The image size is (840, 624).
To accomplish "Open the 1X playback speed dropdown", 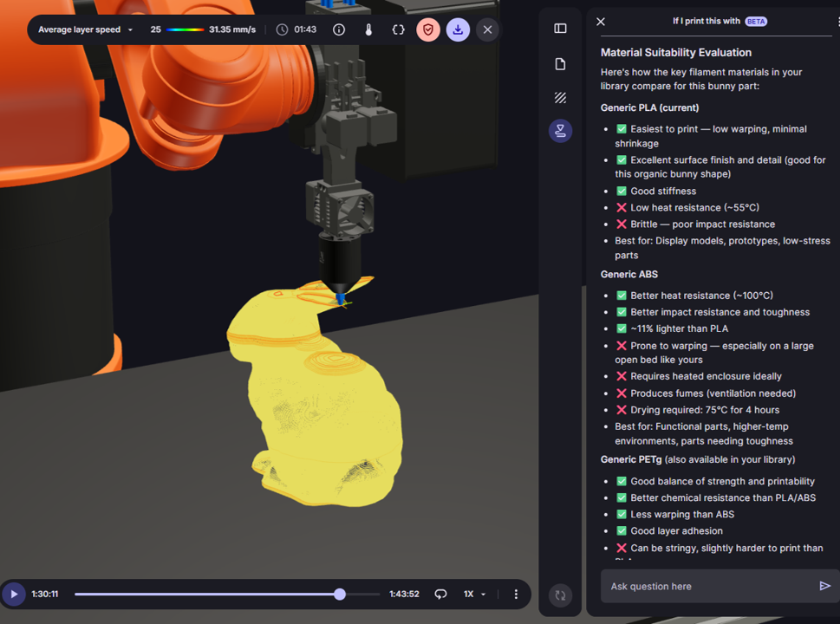I will click(474, 594).
